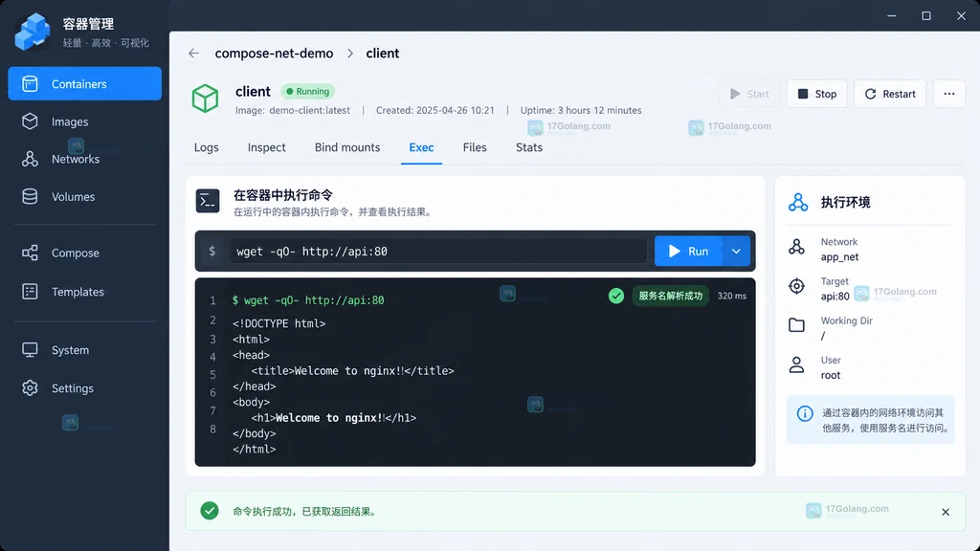980x551 pixels.
Task: Open the Containers section in sidebar
Action: (x=84, y=84)
